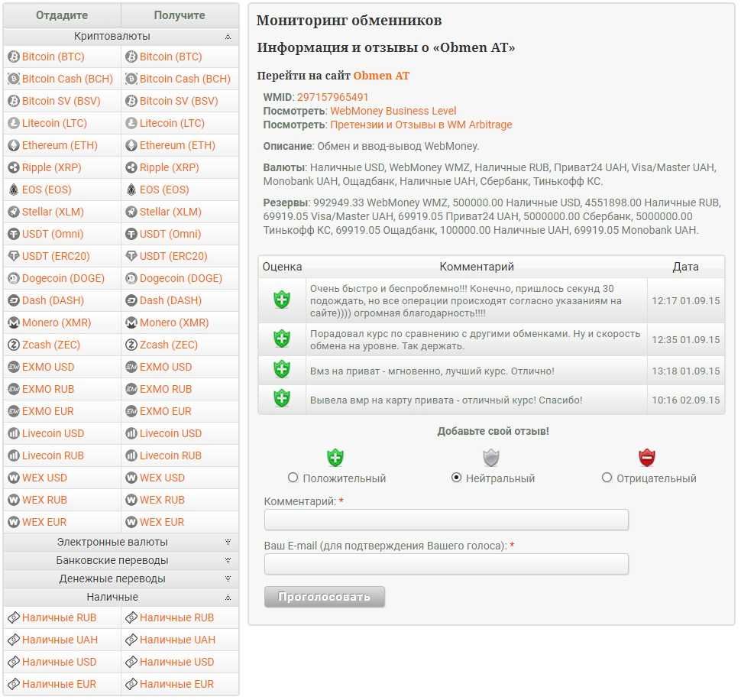This screenshot has height=700, width=741.
Task: Click the green positive shield above Положительный
Action: pyautogui.click(x=335, y=458)
